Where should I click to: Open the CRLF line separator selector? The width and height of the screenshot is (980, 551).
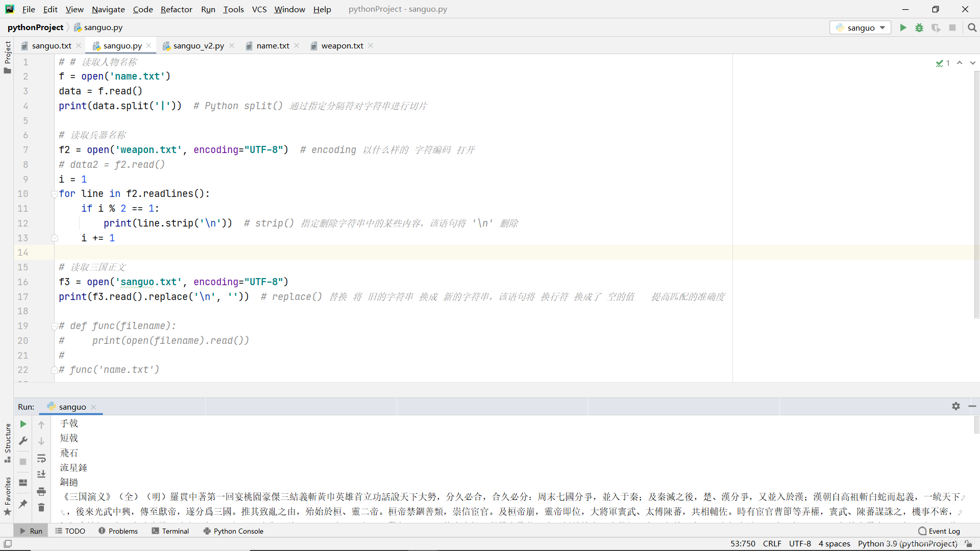(772, 544)
